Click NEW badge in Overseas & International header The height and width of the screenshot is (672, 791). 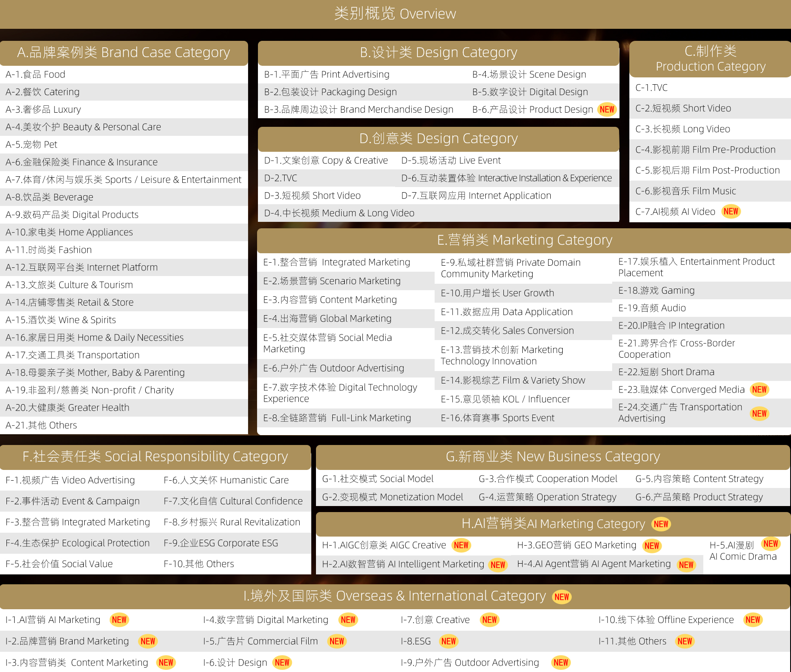coord(561,597)
